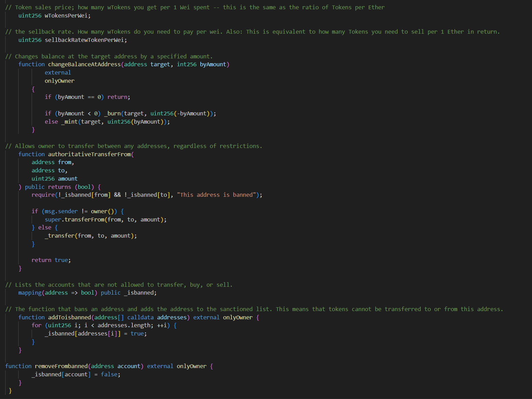Click the return true statement
532x399 pixels.
click(51, 260)
